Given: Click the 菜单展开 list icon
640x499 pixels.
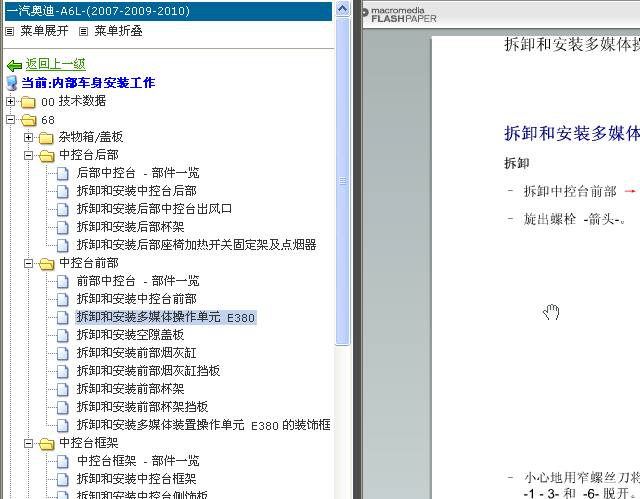Looking at the screenshot, I should (x=10, y=31).
